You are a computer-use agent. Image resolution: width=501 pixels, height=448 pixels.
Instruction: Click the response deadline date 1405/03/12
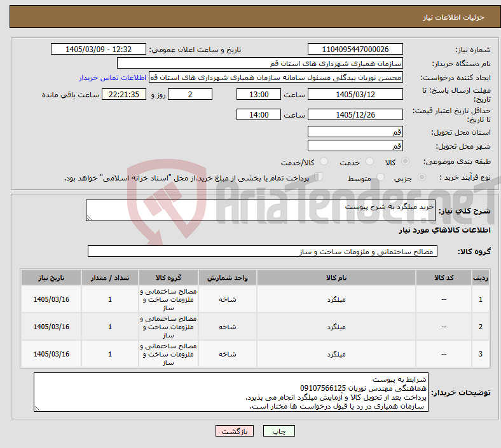pyautogui.click(x=355, y=94)
